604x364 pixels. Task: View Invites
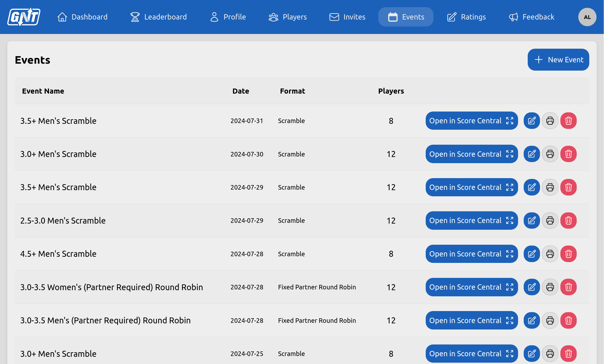(347, 17)
